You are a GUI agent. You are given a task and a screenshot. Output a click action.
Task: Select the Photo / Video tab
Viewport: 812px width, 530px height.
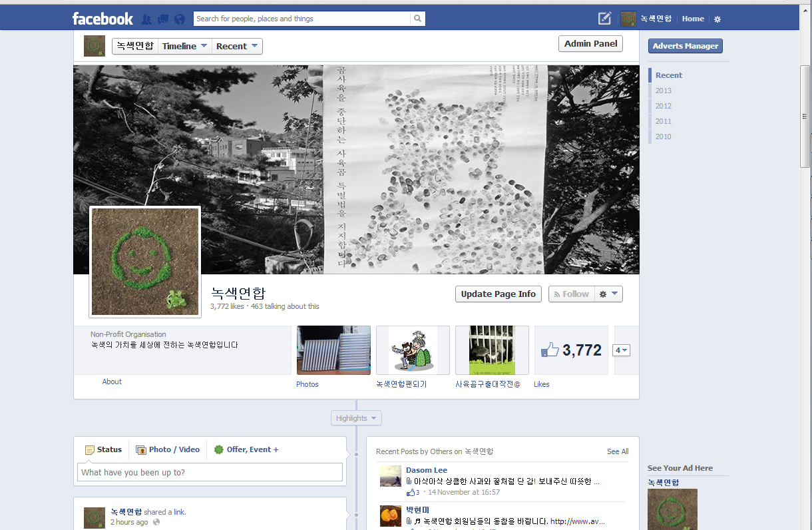coord(168,450)
